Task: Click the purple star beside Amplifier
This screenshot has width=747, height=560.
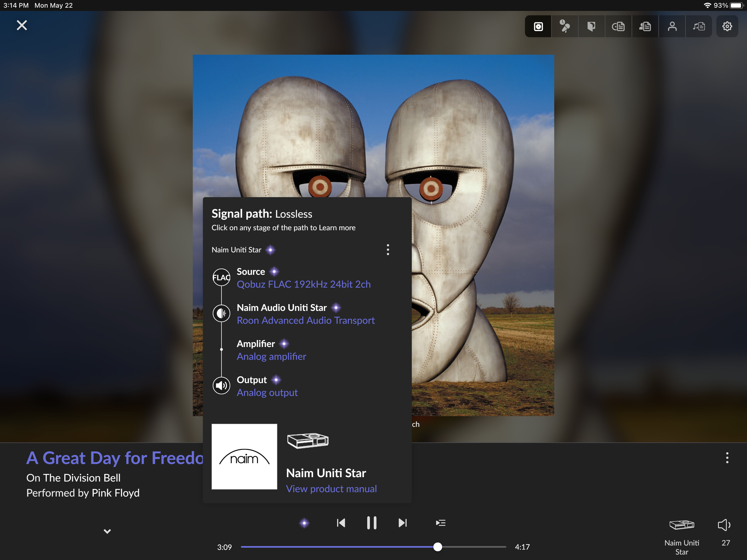Action: (x=284, y=344)
